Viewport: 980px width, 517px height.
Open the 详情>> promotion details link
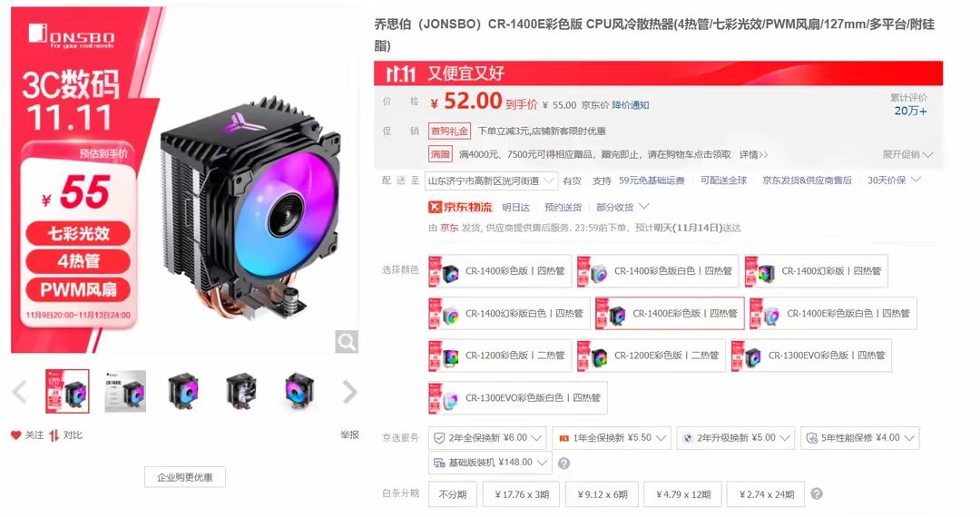754,154
